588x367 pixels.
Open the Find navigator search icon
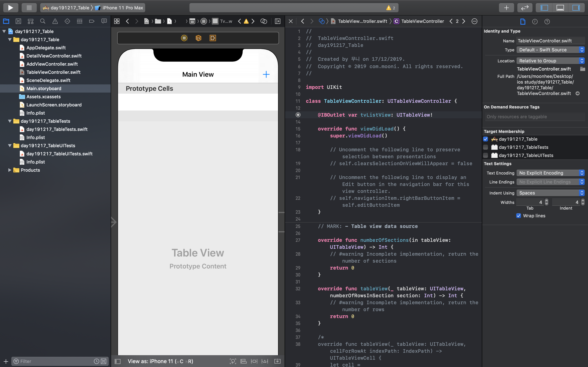point(43,21)
